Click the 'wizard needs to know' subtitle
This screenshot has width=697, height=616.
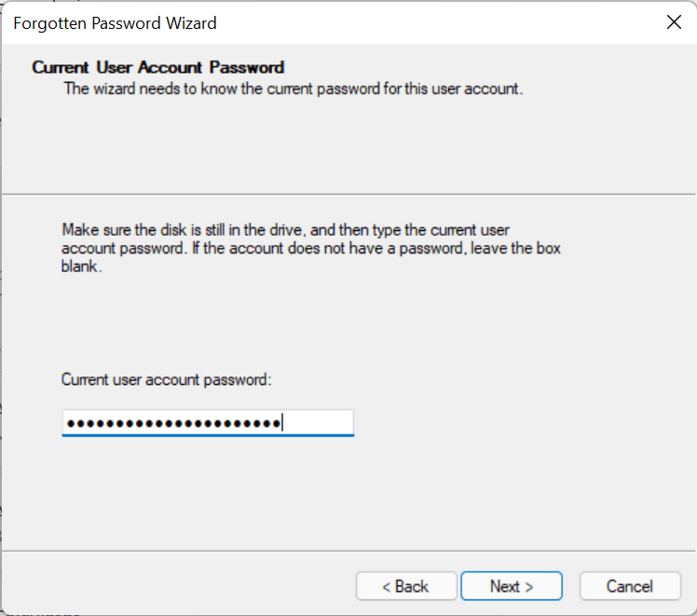[x=294, y=89]
